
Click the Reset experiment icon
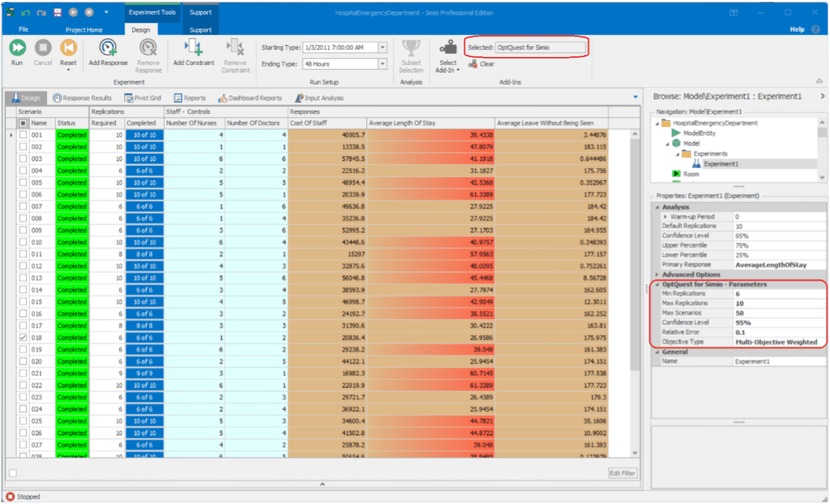68,48
